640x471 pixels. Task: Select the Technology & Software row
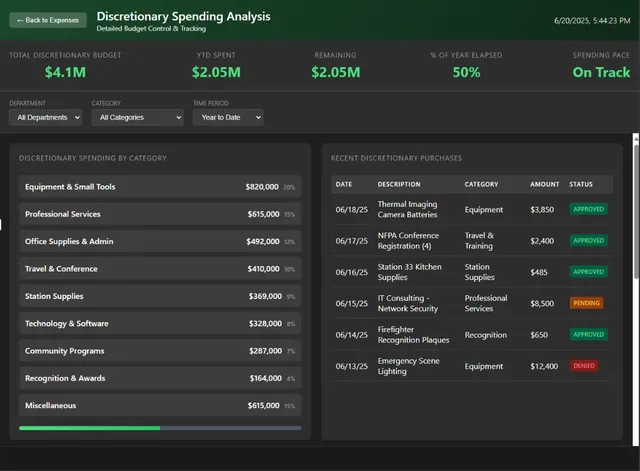(x=160, y=324)
